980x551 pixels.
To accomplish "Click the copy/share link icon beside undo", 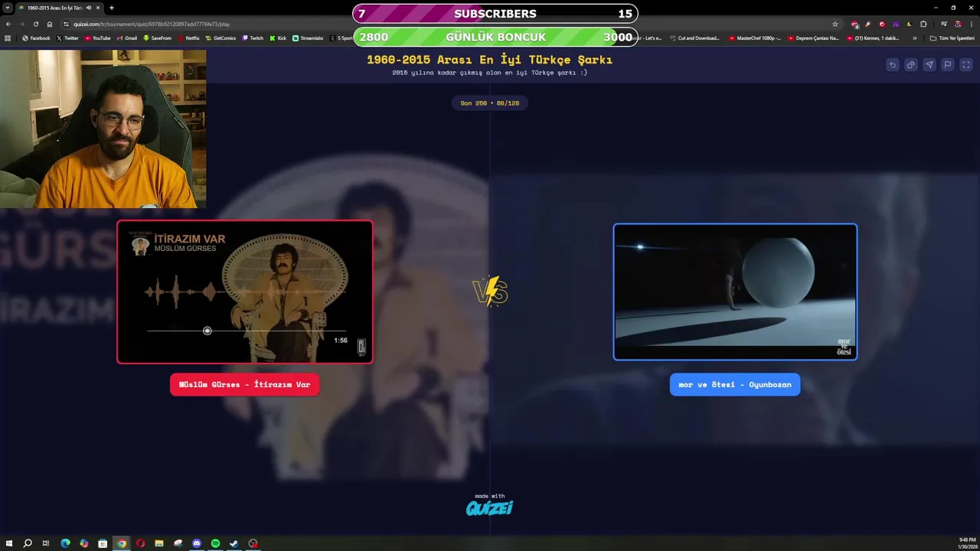I will tap(910, 65).
